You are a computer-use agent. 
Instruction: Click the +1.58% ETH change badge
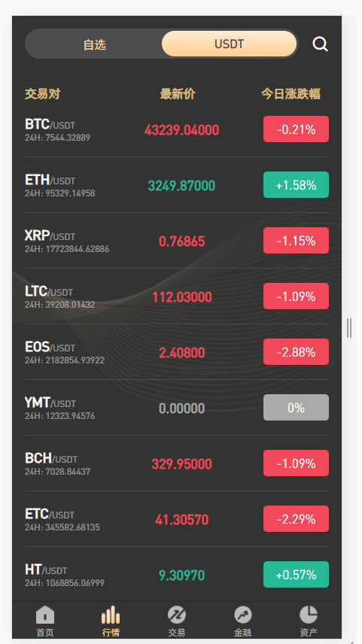296,185
